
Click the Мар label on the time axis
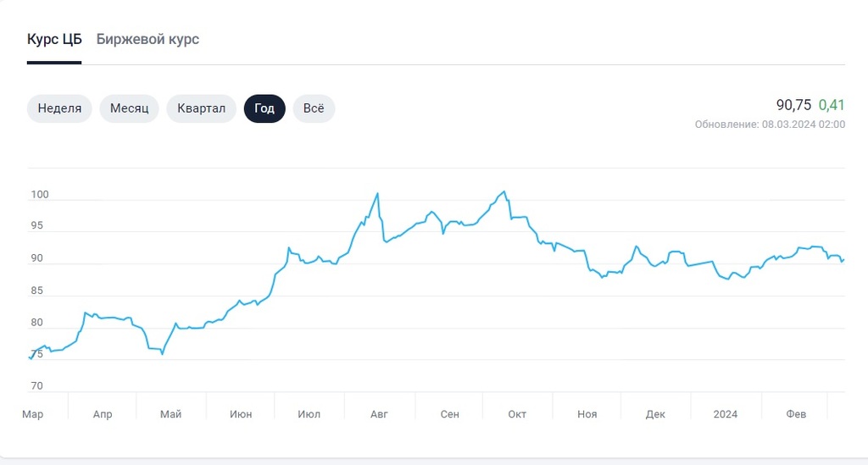[x=32, y=414]
